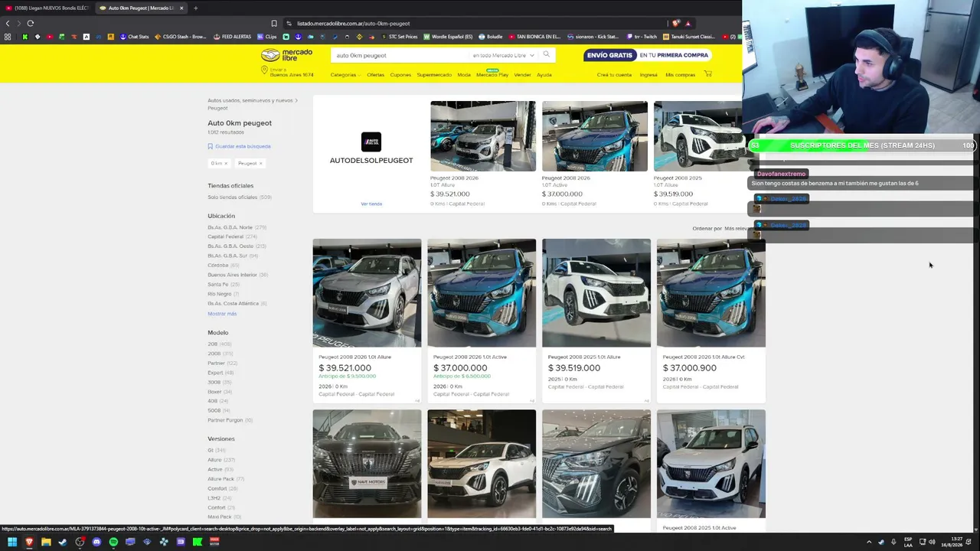Open the bookmarks bar apps grid icon
This screenshot has height=551, width=980.
click(x=8, y=36)
